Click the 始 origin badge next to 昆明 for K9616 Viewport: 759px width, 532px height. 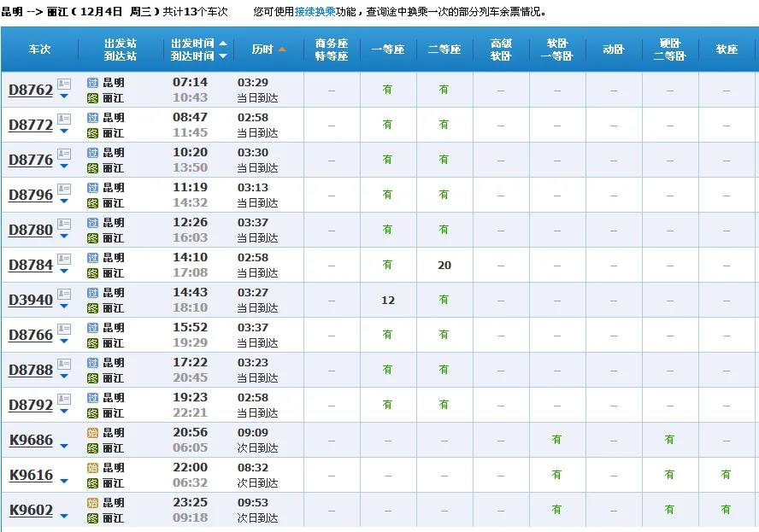[x=91, y=468]
